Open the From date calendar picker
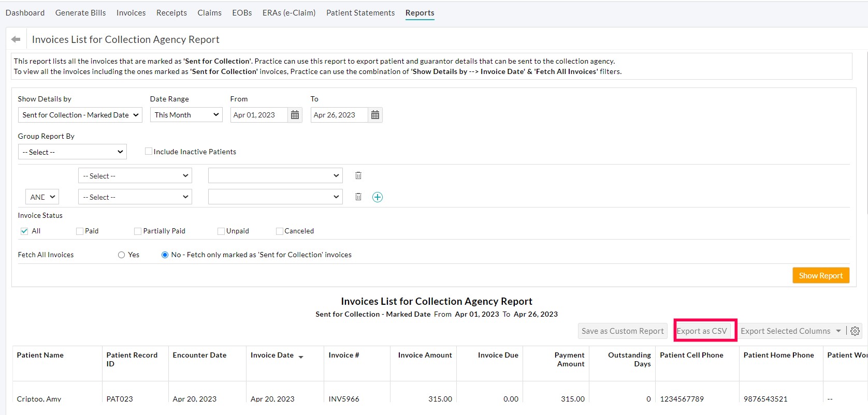This screenshot has height=415, width=868. tap(295, 115)
